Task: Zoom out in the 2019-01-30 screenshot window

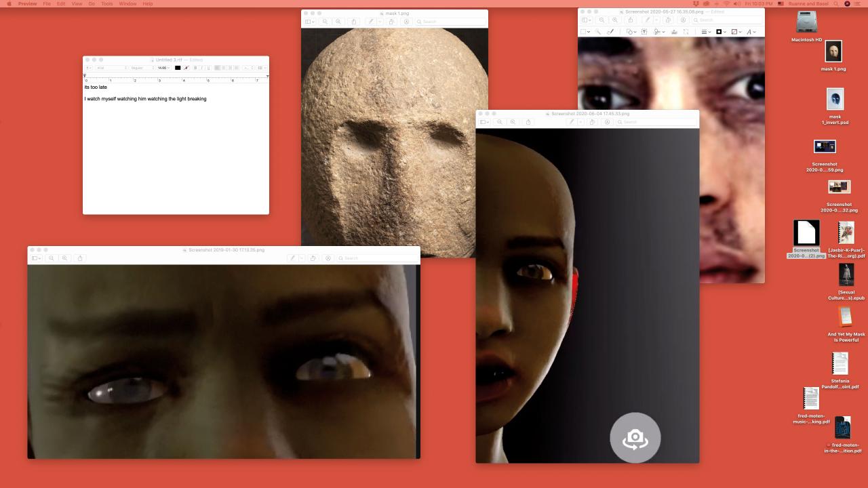Action: (x=52, y=258)
